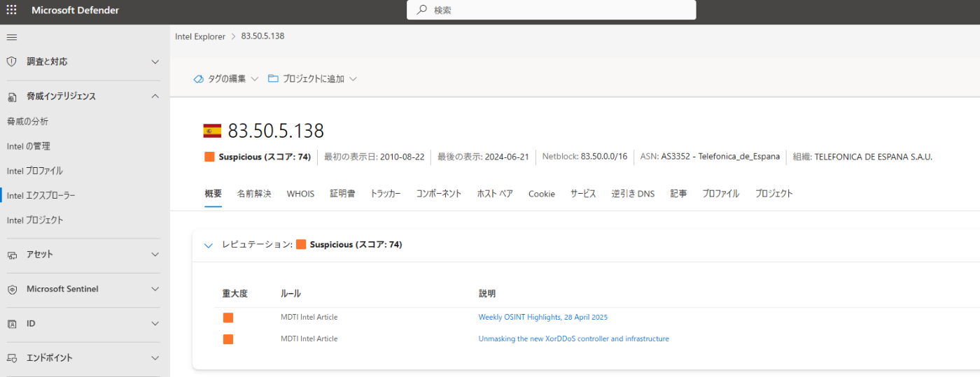Viewport: 980px width, 377px height.
Task: Click the tag icon beside タグの編集
Action: pyautogui.click(x=198, y=79)
